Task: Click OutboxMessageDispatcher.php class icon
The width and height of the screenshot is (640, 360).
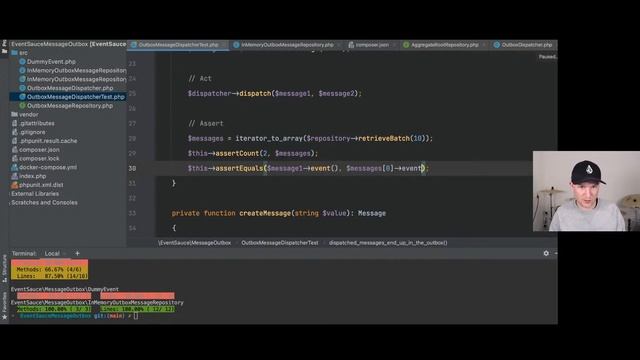Action: [22, 88]
